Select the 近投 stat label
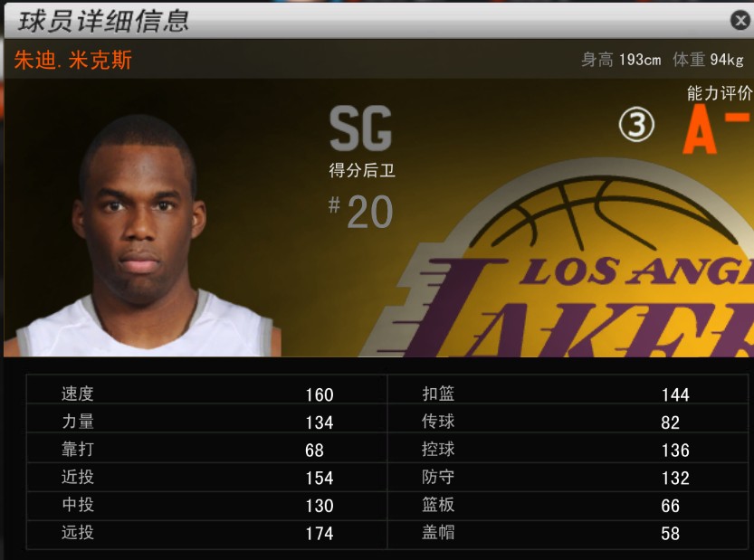The height and width of the screenshot is (560, 754). (x=78, y=477)
